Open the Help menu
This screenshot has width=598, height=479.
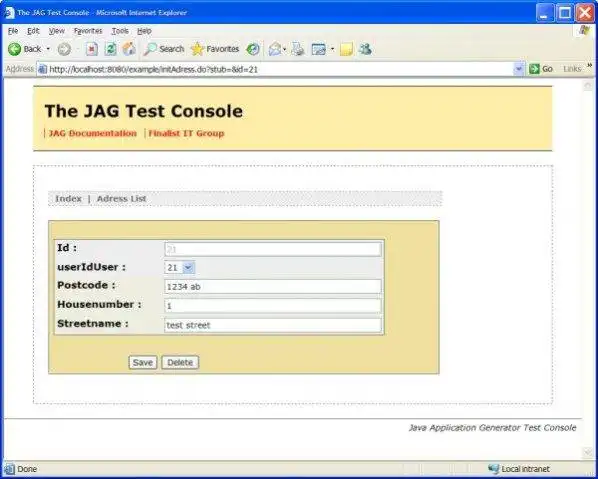(x=145, y=31)
